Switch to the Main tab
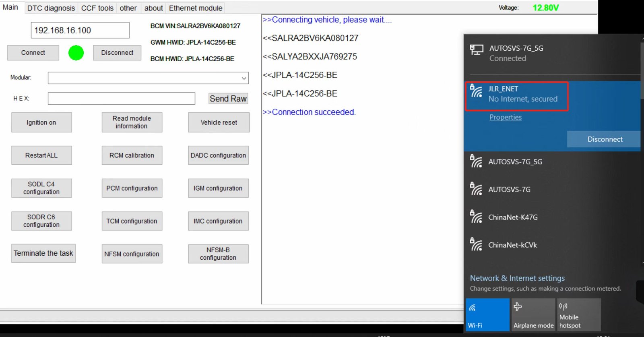644x337 pixels. pos(10,7)
